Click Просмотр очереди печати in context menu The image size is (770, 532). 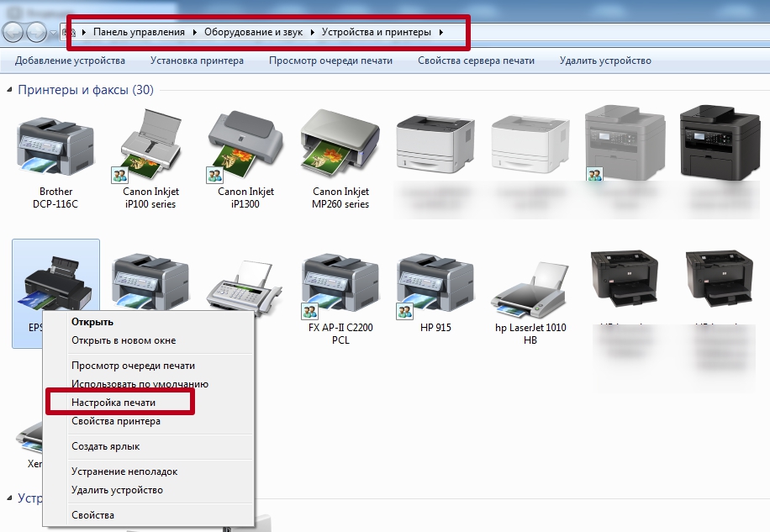(133, 366)
